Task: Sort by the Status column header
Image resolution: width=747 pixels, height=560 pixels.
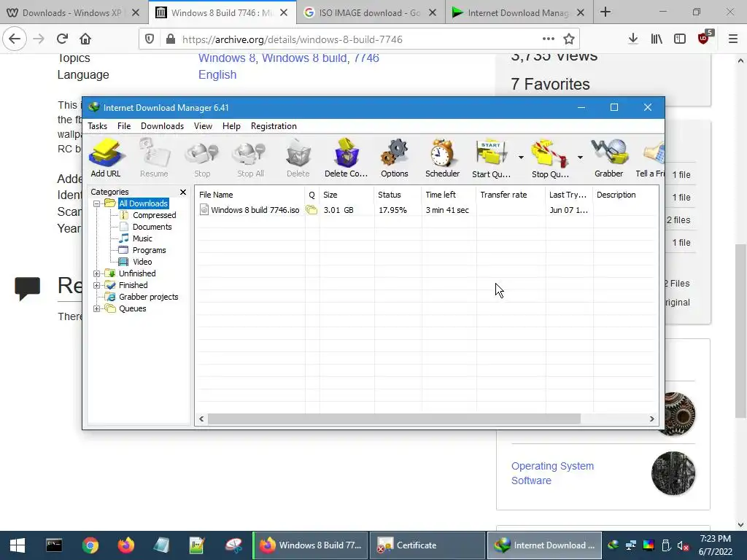Action: coord(398,195)
